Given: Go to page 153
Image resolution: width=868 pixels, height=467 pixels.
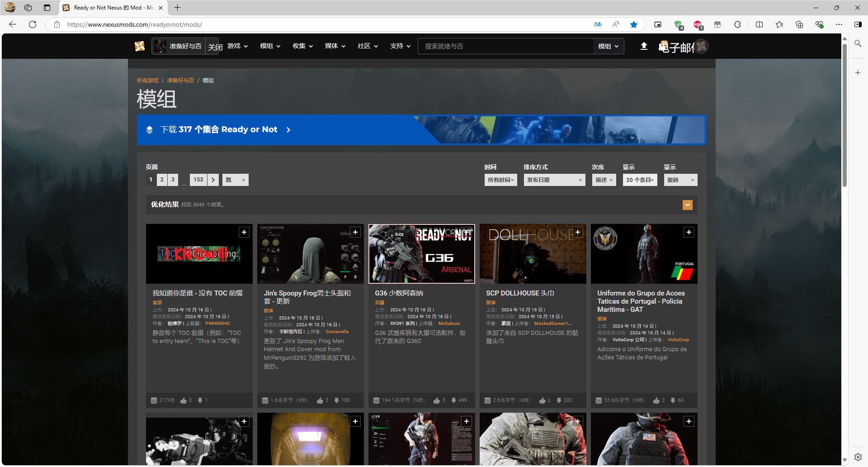Looking at the screenshot, I should pyautogui.click(x=198, y=180).
